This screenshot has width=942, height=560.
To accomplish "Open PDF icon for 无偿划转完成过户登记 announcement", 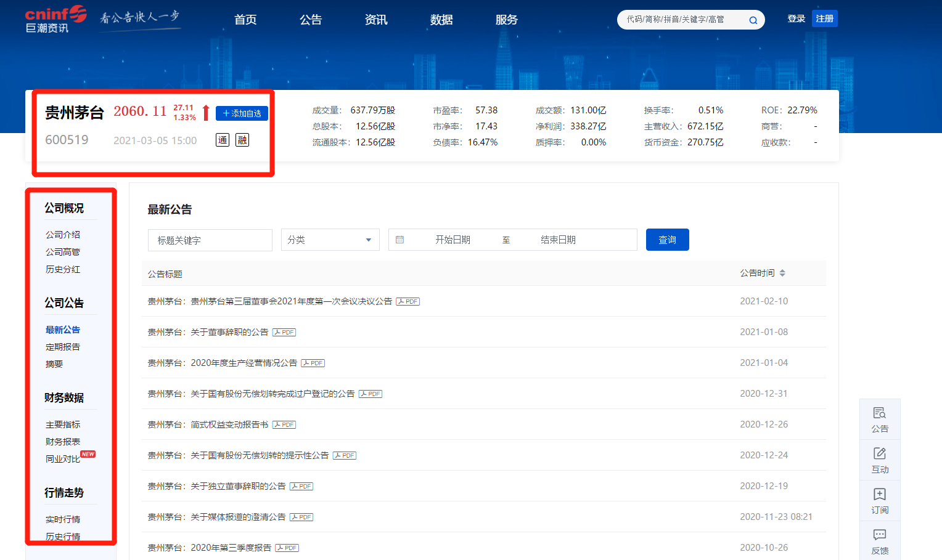I will (371, 394).
